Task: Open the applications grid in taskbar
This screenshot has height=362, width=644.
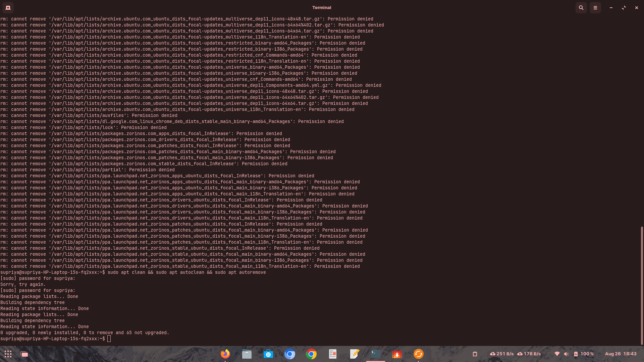Action: [8, 354]
